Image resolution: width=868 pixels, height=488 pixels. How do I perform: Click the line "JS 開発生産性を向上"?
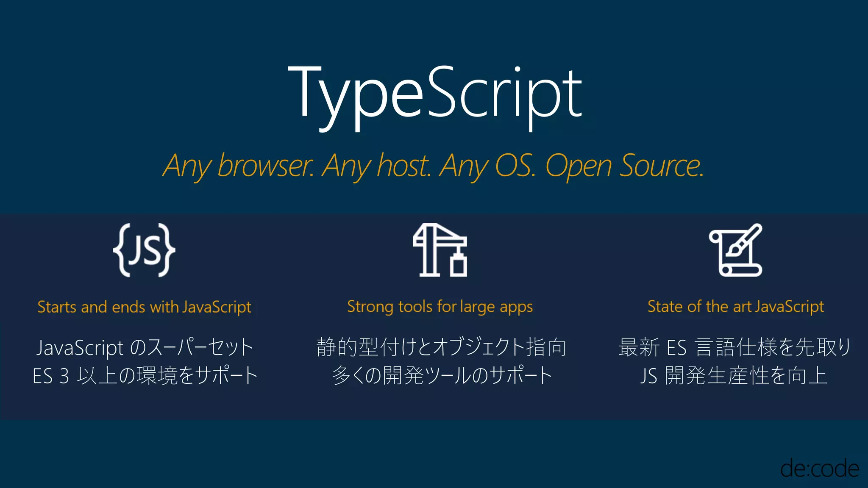734,375
